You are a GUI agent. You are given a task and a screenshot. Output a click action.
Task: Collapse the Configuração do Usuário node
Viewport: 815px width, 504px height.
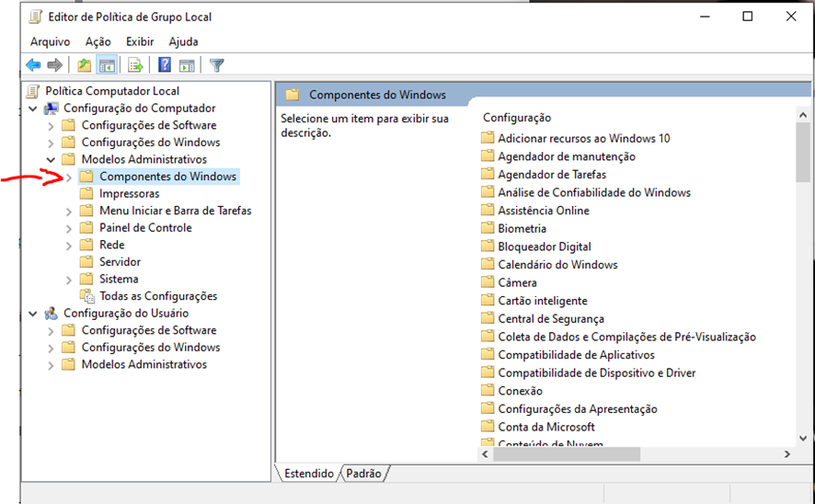coord(33,314)
